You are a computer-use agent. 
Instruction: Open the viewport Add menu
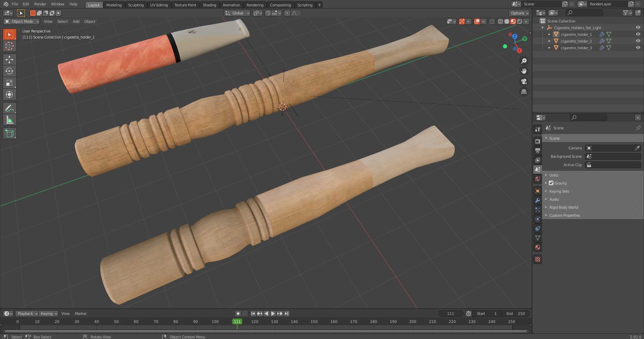coord(76,21)
